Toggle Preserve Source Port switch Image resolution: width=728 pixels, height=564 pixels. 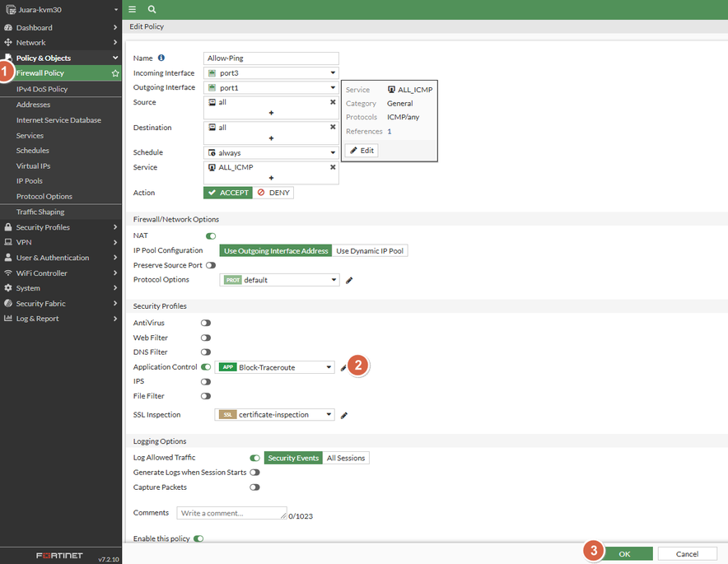[211, 265]
